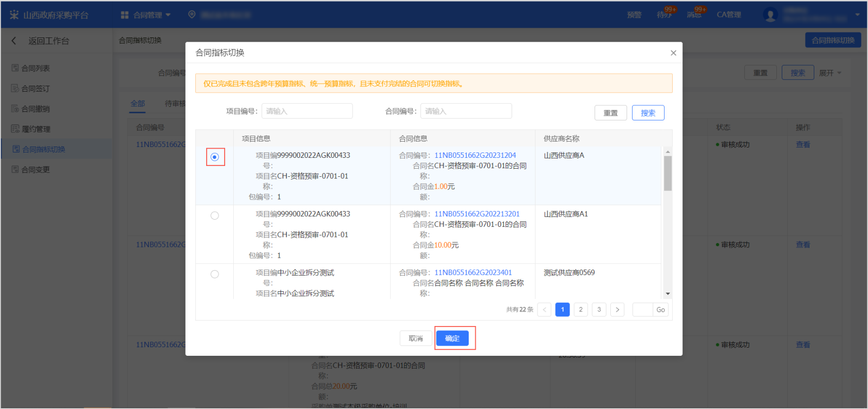Select the radio for 测试供应商0569 contract
This screenshot has height=409, width=868.
click(x=215, y=274)
